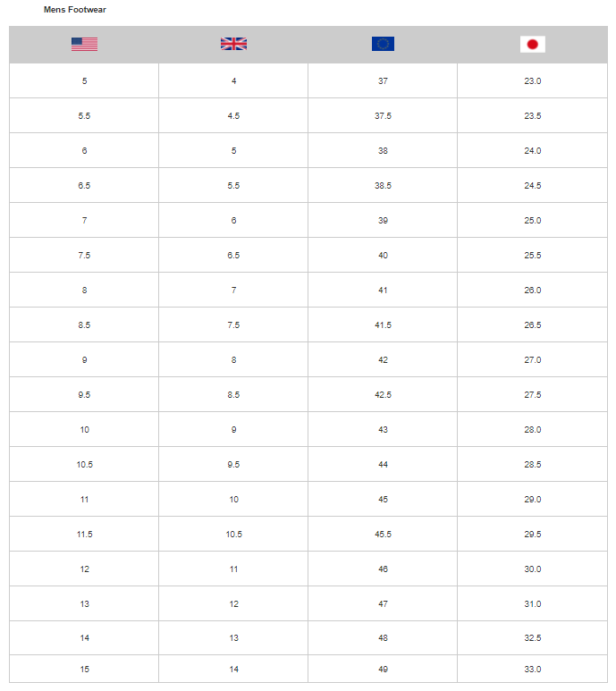Select Japan size 23.0 cell
This screenshot has width=616, height=691.
(x=532, y=81)
